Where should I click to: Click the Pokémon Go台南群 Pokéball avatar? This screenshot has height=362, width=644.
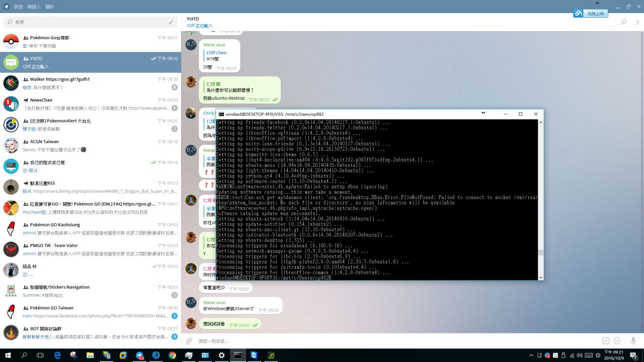coord(11,42)
